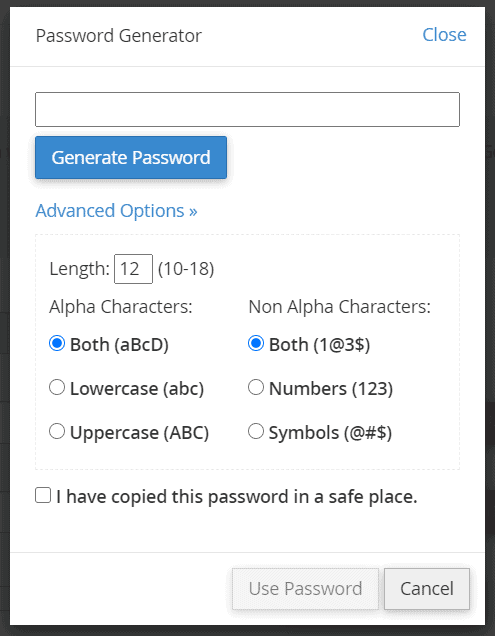Collapse the Advanced Options section
This screenshot has width=495, height=636.
116,211
